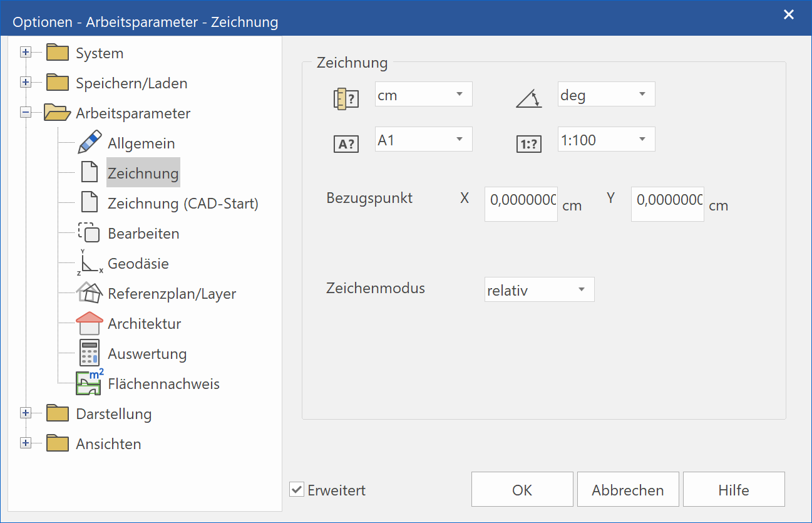The image size is (812, 523).
Task: Select the Darstellung tree label
Action: (x=114, y=414)
